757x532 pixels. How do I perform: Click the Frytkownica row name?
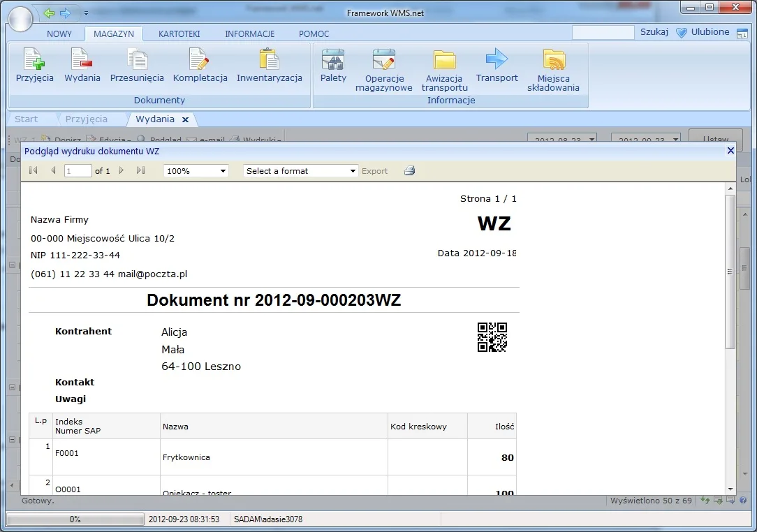(x=186, y=457)
